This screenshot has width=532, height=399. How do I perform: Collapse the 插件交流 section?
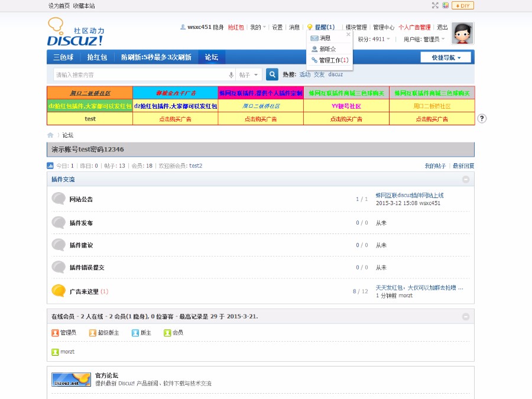[466, 179]
